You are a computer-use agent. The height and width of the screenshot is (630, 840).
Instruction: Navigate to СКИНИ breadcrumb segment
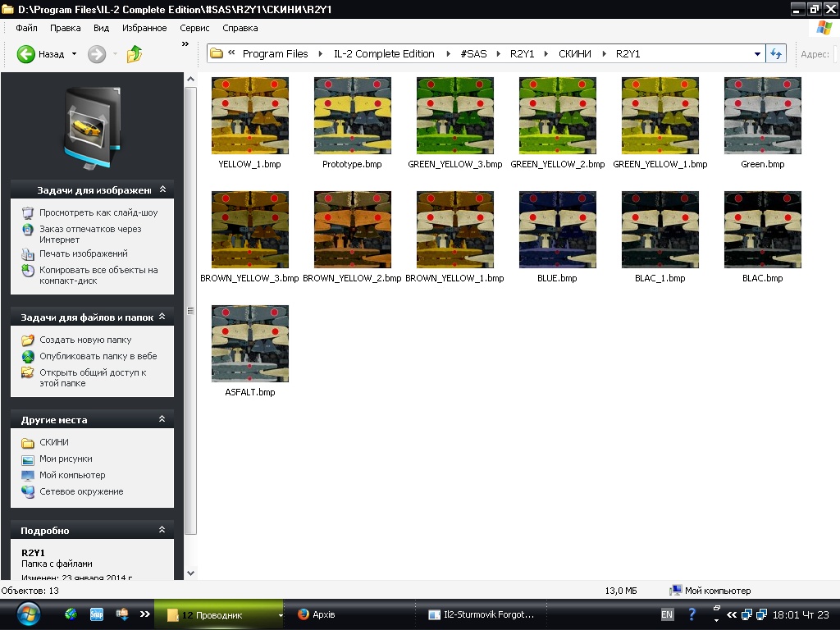click(x=575, y=53)
